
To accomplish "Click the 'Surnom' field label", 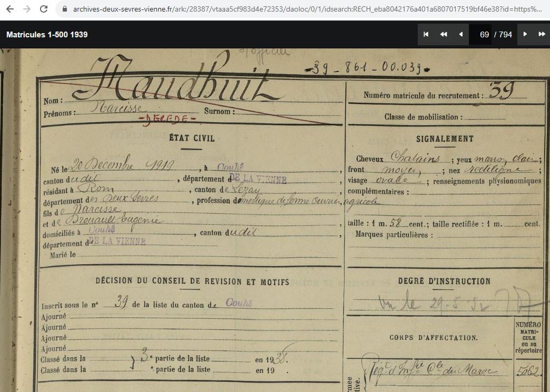I will point(219,112).
